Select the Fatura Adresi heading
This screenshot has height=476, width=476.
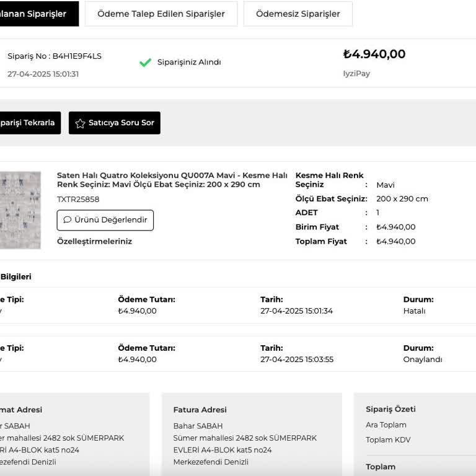(x=200, y=410)
